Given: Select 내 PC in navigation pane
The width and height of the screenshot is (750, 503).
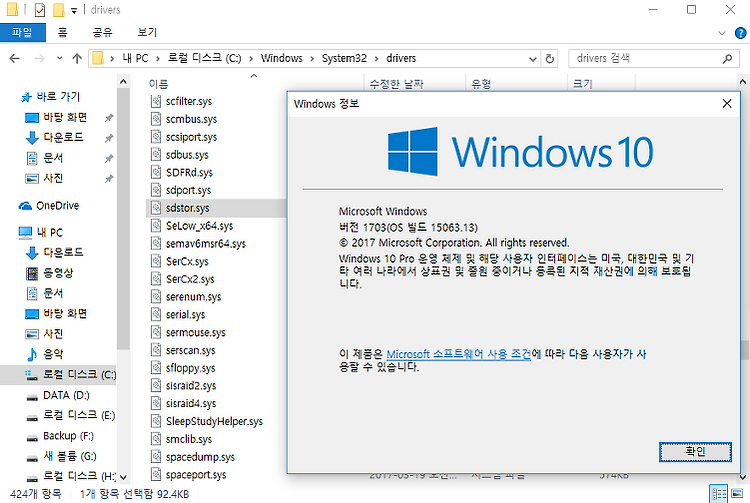Looking at the screenshot, I should (50, 232).
